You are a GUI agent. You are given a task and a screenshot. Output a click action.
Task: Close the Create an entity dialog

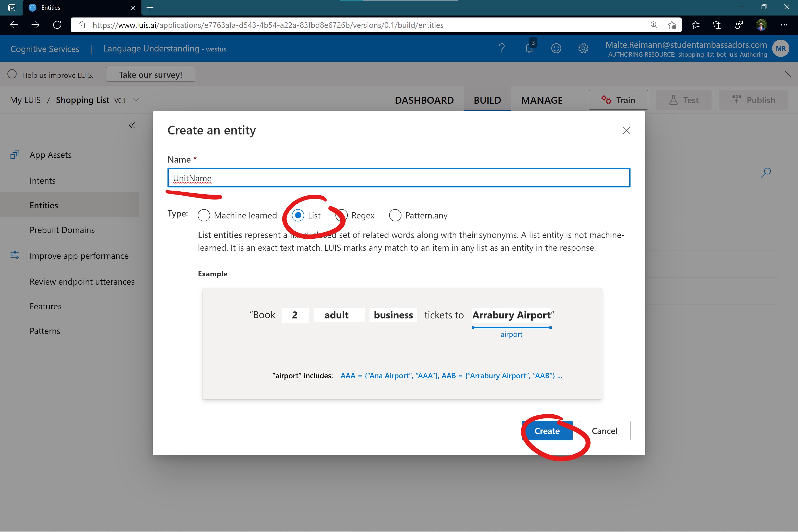(x=626, y=131)
